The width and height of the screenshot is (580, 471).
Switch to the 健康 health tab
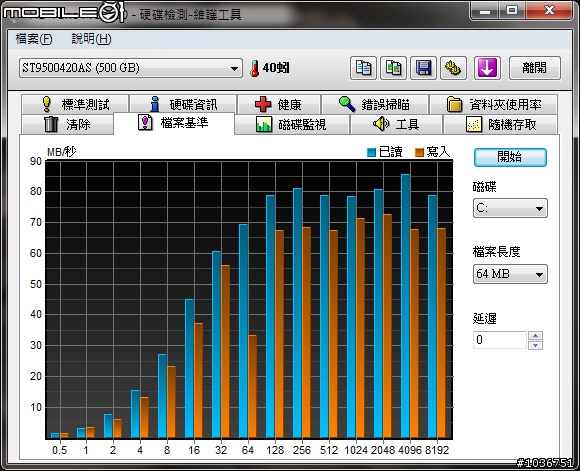click(279, 105)
